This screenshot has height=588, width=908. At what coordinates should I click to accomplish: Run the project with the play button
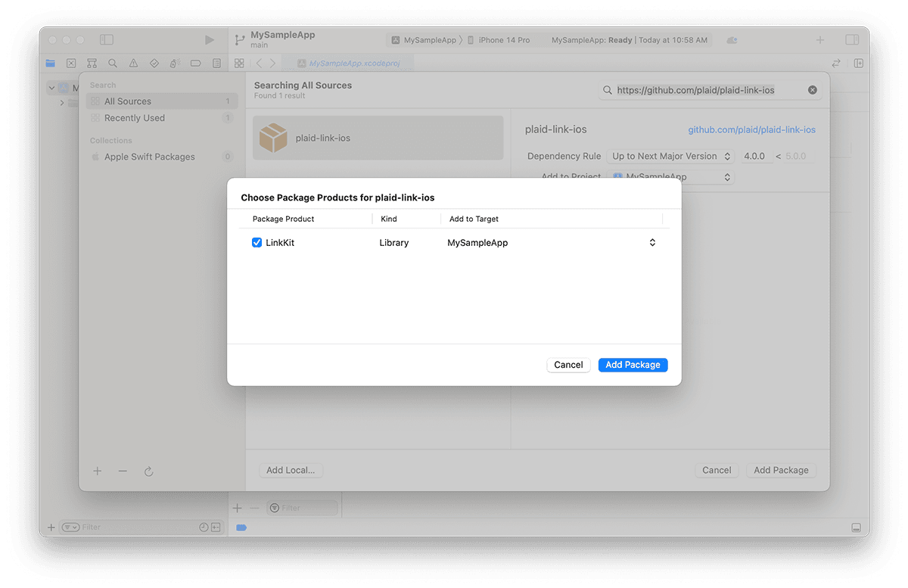[x=210, y=39]
